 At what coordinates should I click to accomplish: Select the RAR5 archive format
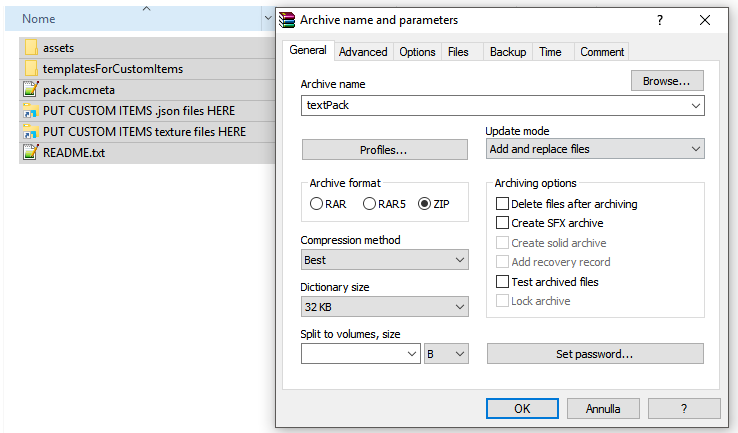370,204
